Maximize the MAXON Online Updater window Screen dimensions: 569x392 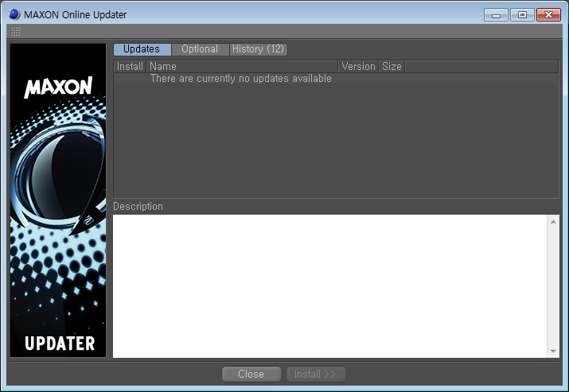pyautogui.click(x=522, y=15)
